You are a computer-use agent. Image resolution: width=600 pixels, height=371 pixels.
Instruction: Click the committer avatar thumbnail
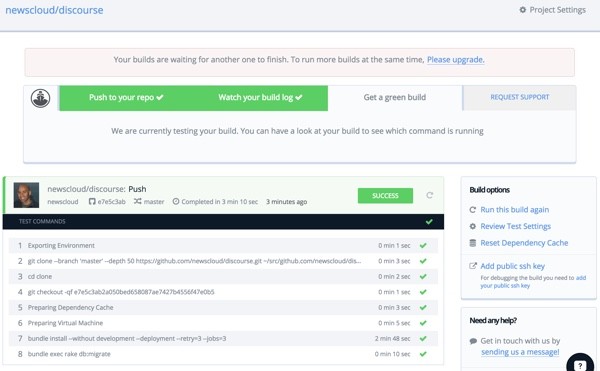(26, 195)
